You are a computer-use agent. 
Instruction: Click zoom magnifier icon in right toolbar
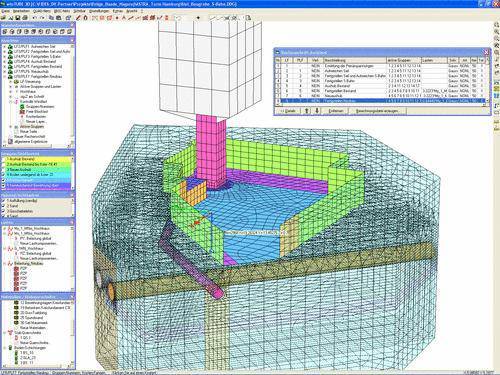(x=496, y=32)
